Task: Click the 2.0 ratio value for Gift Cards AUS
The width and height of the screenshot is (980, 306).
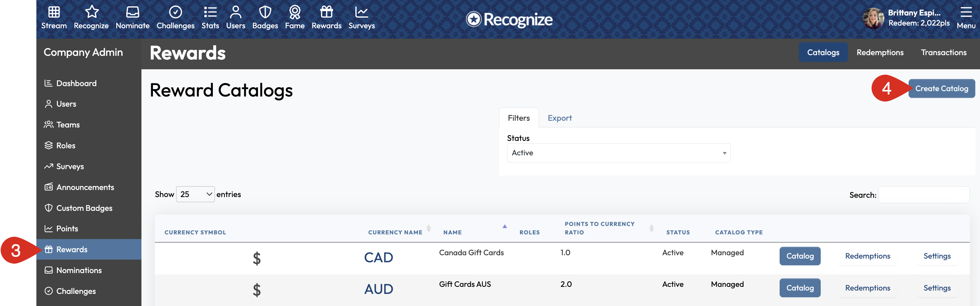Action: click(566, 284)
